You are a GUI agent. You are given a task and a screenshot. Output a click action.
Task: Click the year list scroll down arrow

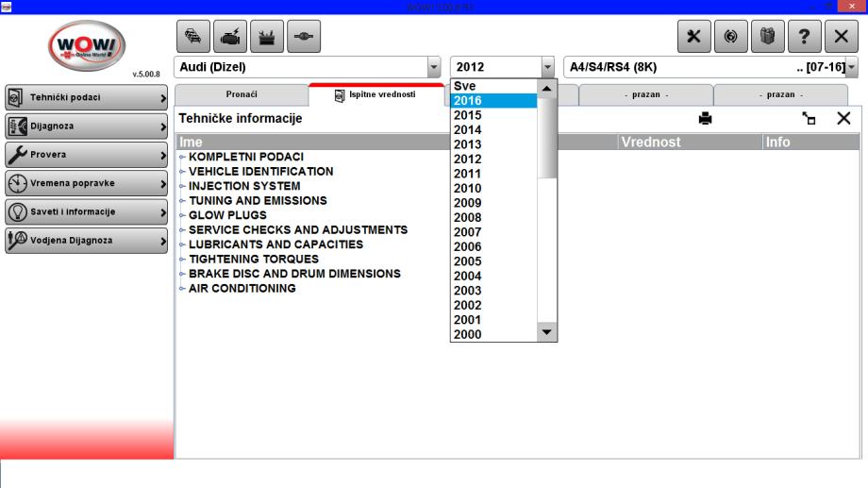[x=547, y=332]
